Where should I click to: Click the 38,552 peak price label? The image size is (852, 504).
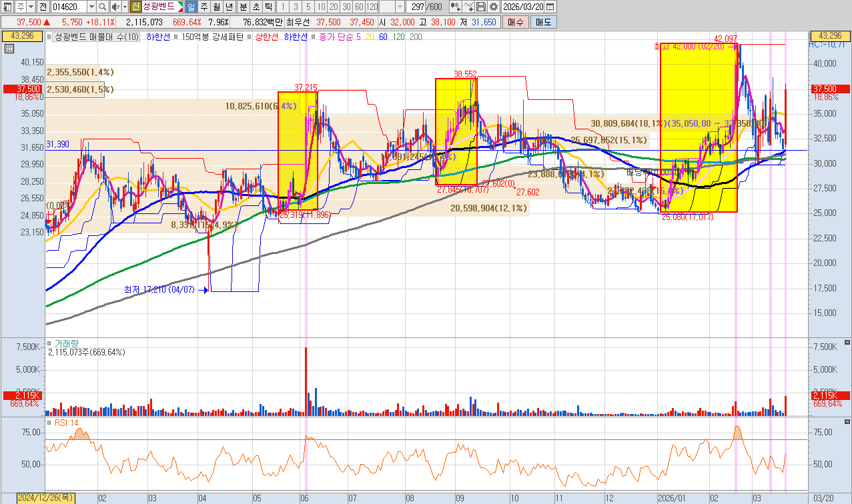(465, 74)
